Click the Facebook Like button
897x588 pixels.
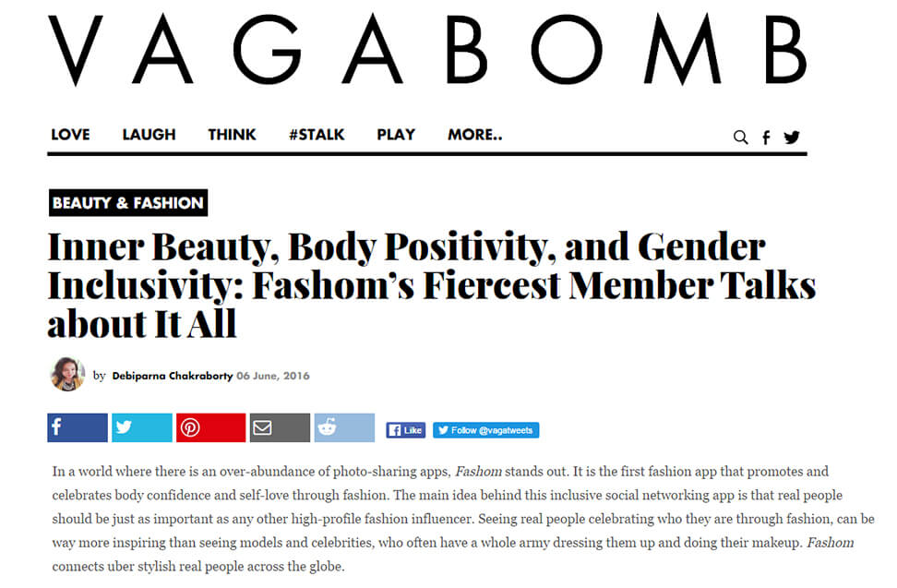click(x=405, y=430)
